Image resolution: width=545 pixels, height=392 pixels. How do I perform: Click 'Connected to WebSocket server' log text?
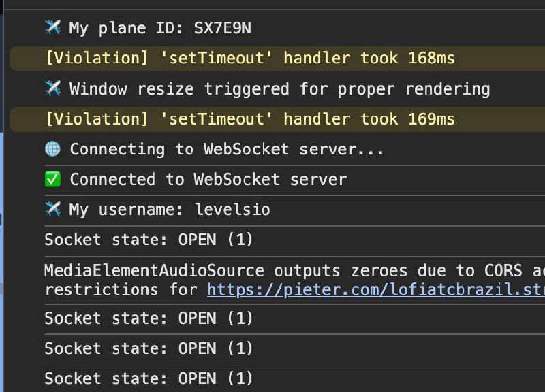pos(208,180)
